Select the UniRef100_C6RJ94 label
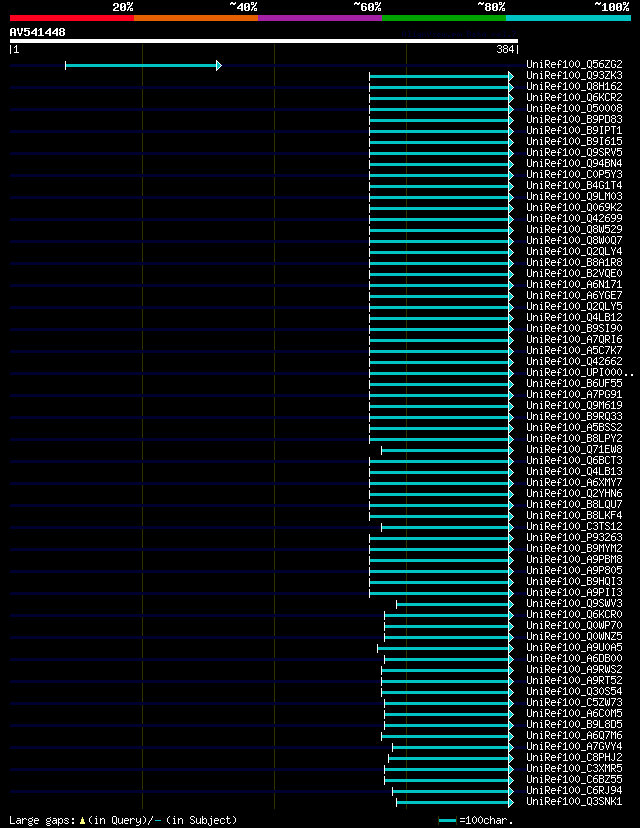 tap(574, 791)
